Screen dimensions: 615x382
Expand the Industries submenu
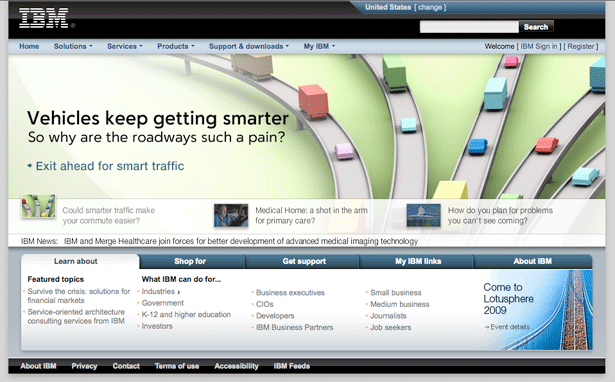tap(161, 291)
